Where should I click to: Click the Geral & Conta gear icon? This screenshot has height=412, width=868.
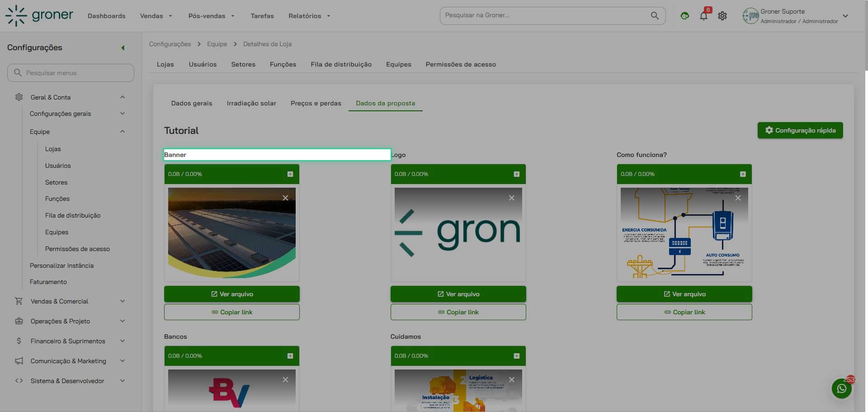click(x=19, y=97)
